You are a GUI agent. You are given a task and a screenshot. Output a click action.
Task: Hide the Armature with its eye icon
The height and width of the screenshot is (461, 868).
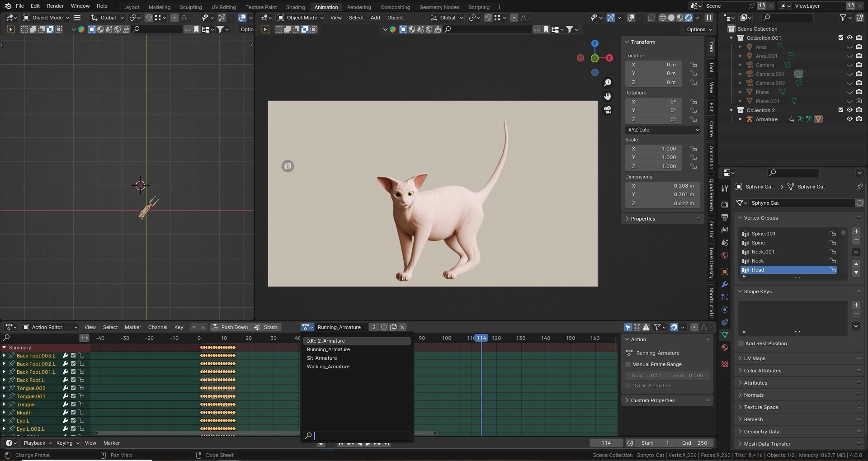pyautogui.click(x=849, y=119)
